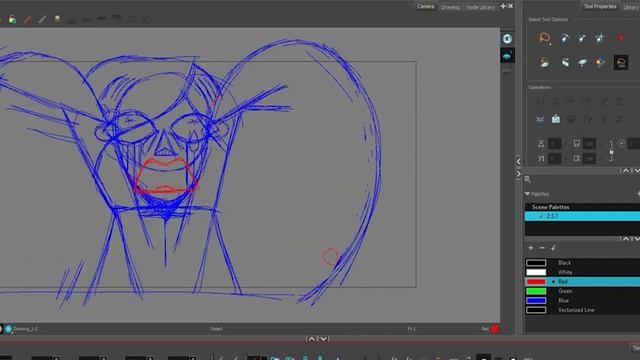Switch to the Drawing tab
Image resolution: width=640 pixels, height=360 pixels.
[450, 7]
